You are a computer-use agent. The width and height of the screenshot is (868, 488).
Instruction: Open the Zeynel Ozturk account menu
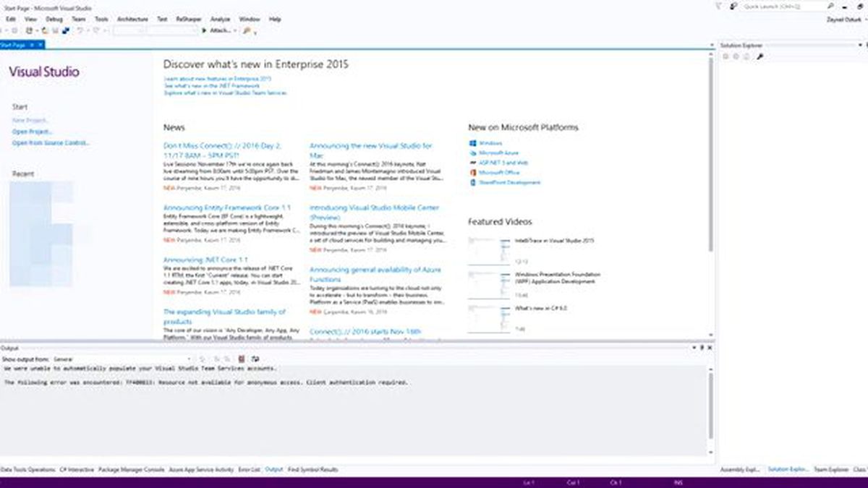coord(845,20)
